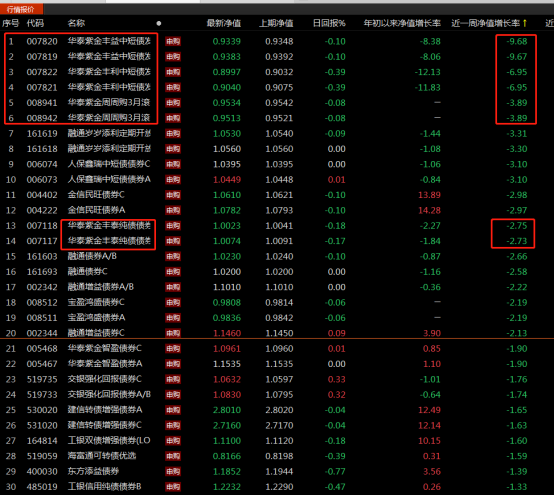Click 申购 icon for 融通债券A/B
Viewport: 554px width, 495px height.
(173, 257)
